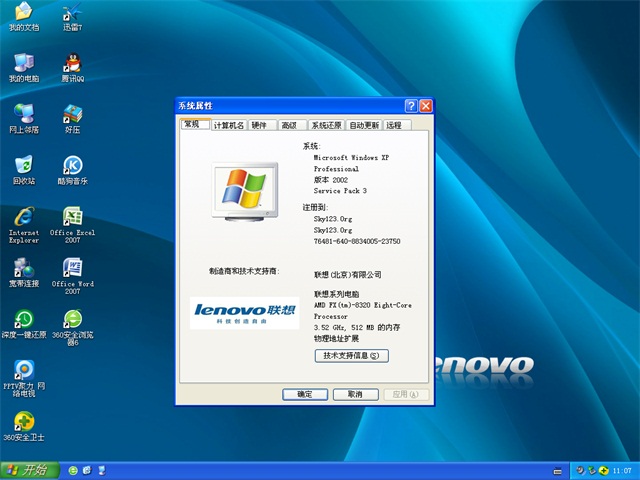The height and width of the screenshot is (480, 640).
Task: Click the 360安全卫士 tray icon beside the clock
Action: click(x=604, y=471)
